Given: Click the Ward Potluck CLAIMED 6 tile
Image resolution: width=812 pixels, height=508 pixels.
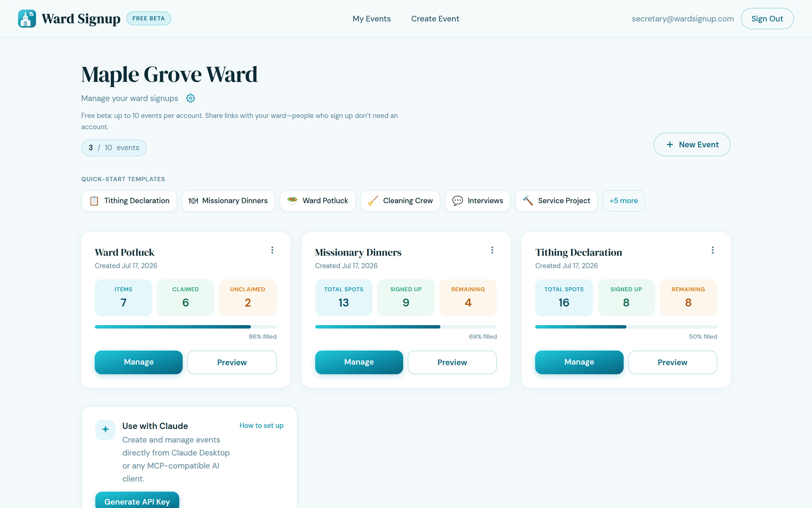Looking at the screenshot, I should (x=186, y=298).
